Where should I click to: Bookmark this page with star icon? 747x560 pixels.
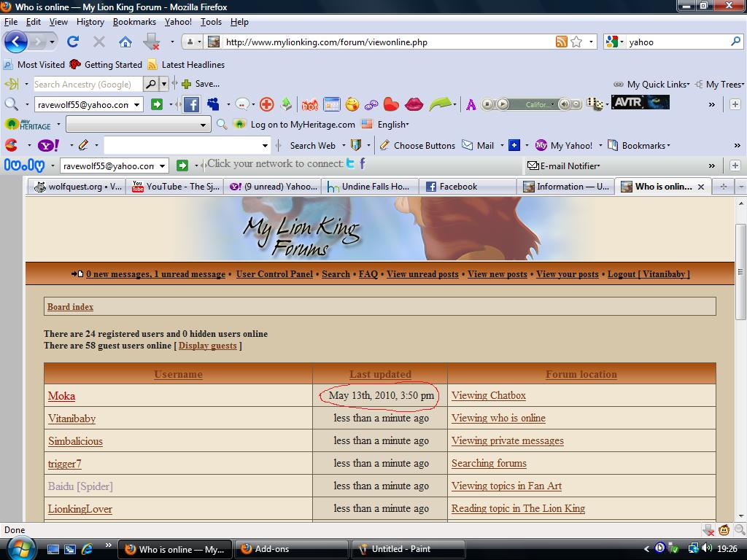(x=576, y=42)
